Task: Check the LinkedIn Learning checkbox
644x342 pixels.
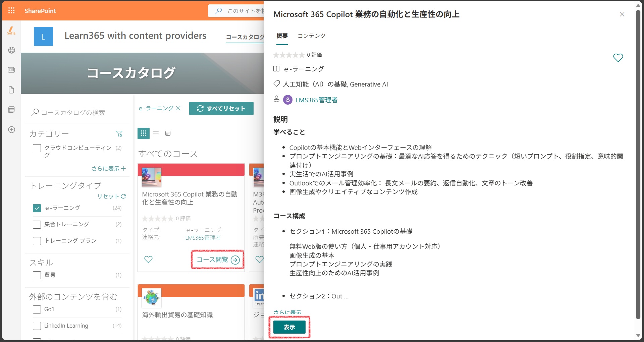Action: 37,326
